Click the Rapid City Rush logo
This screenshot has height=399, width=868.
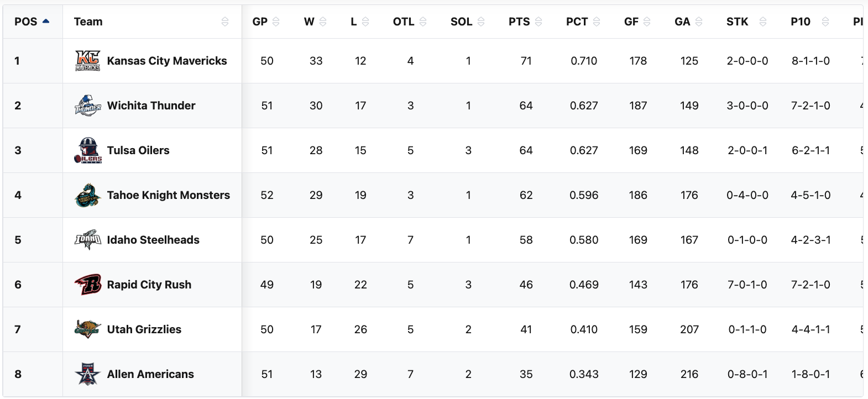(x=87, y=285)
